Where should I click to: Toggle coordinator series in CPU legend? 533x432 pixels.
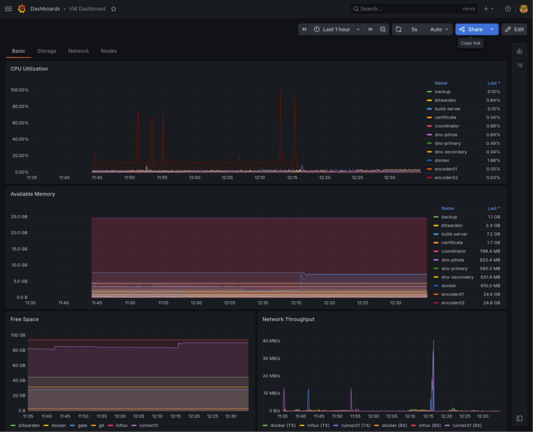(x=447, y=126)
